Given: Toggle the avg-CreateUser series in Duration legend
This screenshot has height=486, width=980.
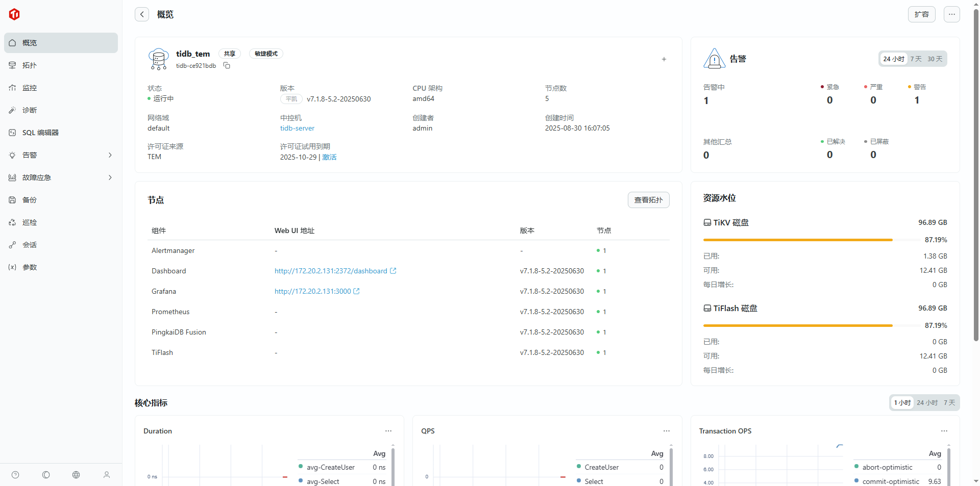Looking at the screenshot, I should click(x=330, y=467).
